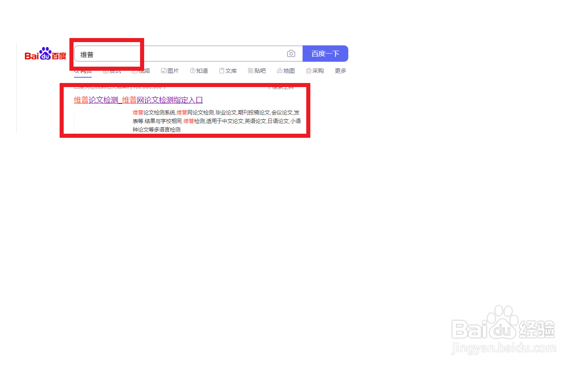The height and width of the screenshot is (368, 588).
Task: Open camera image search icon
Action: point(291,54)
